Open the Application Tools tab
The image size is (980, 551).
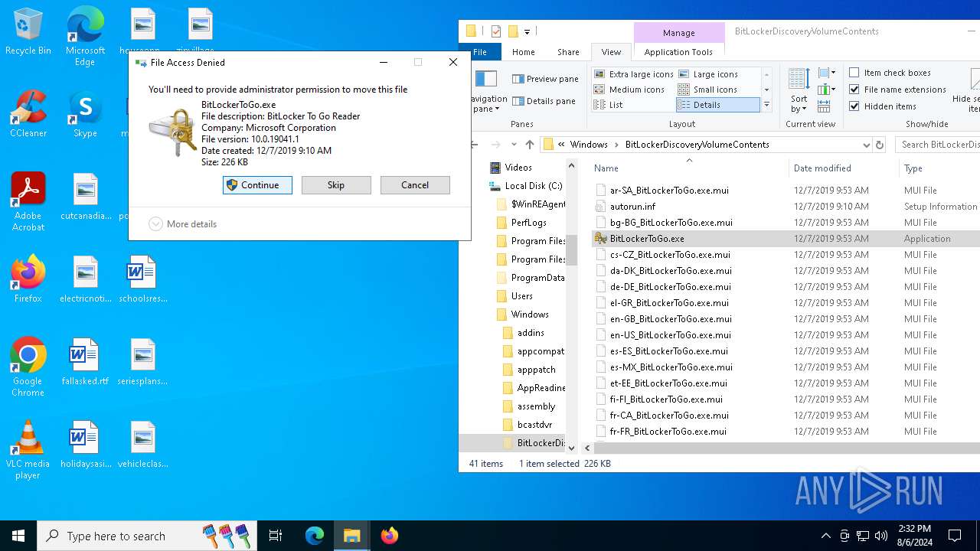coord(678,52)
